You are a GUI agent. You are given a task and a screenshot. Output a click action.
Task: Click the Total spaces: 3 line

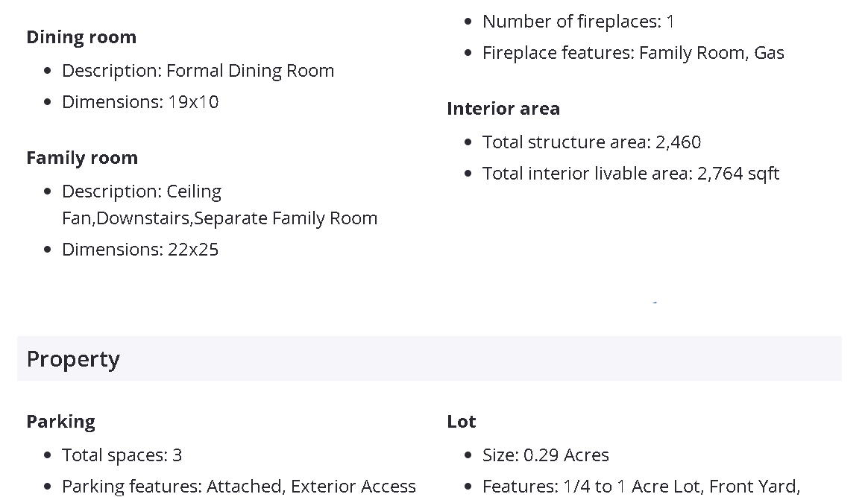(x=122, y=455)
